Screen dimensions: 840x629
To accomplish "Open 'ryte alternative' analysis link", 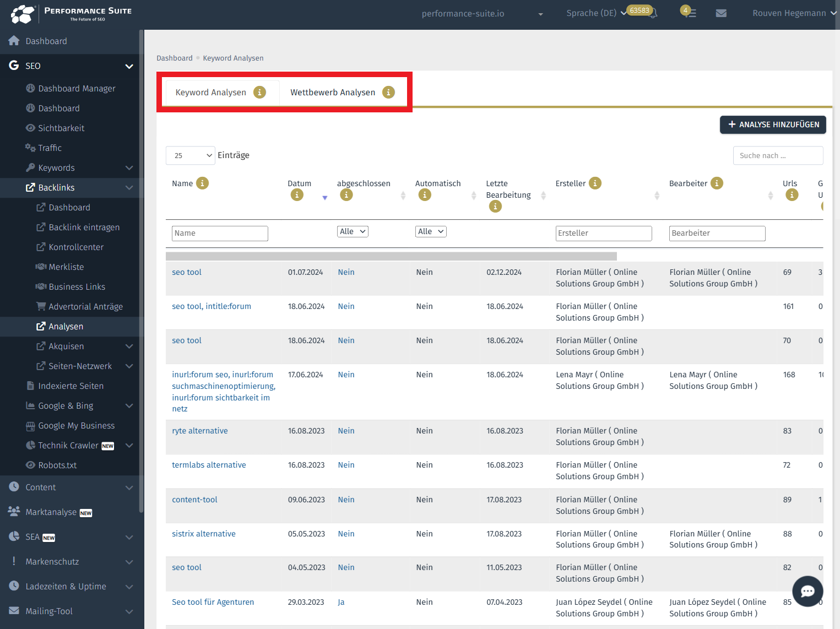I will coord(200,431).
